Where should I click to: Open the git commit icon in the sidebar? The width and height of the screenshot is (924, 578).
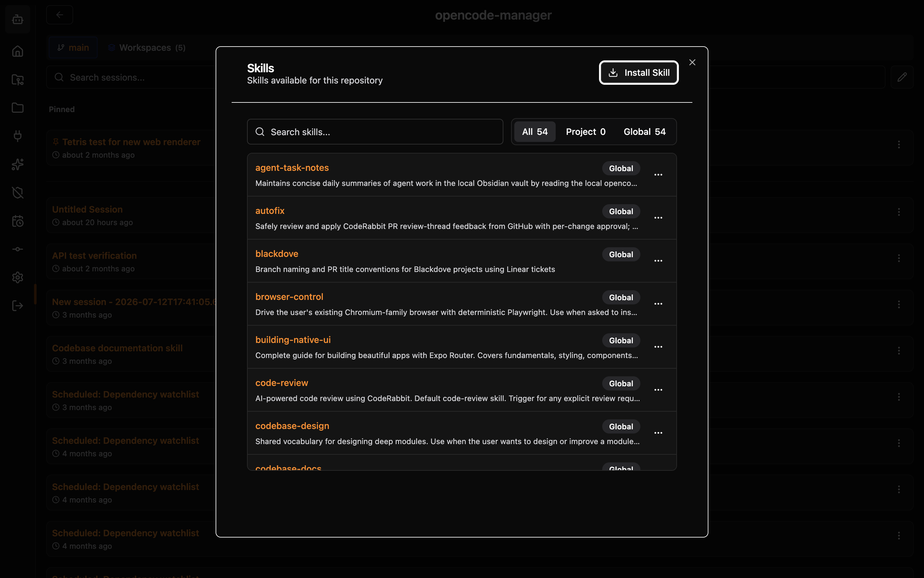point(18,249)
